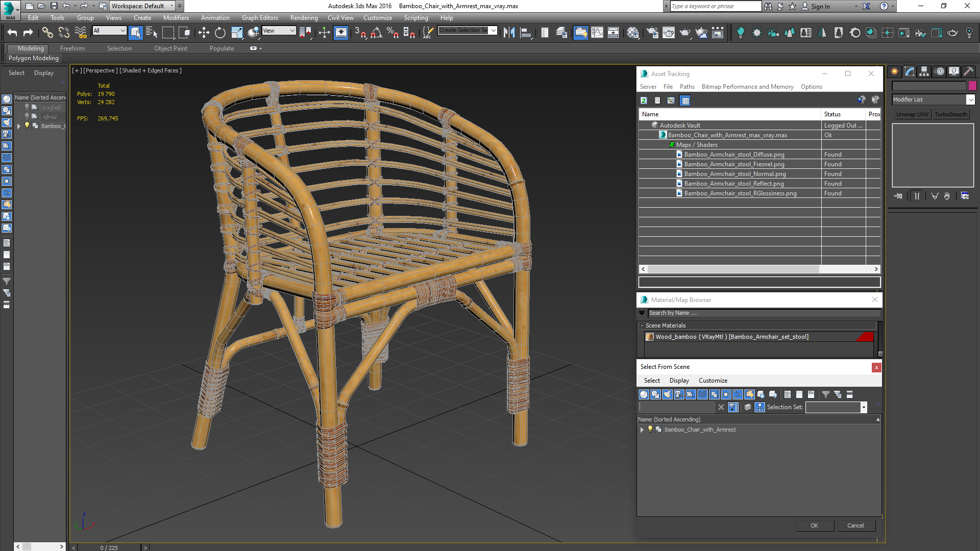The height and width of the screenshot is (551, 980).
Task: Expand Bamboo_Chair_with_Armrest tree item
Action: (642, 430)
